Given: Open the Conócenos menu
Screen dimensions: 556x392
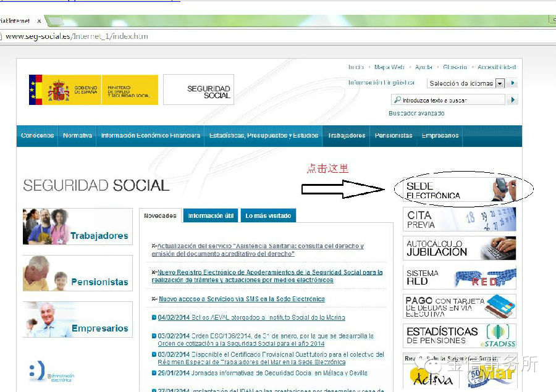Looking at the screenshot, I should tap(37, 136).
